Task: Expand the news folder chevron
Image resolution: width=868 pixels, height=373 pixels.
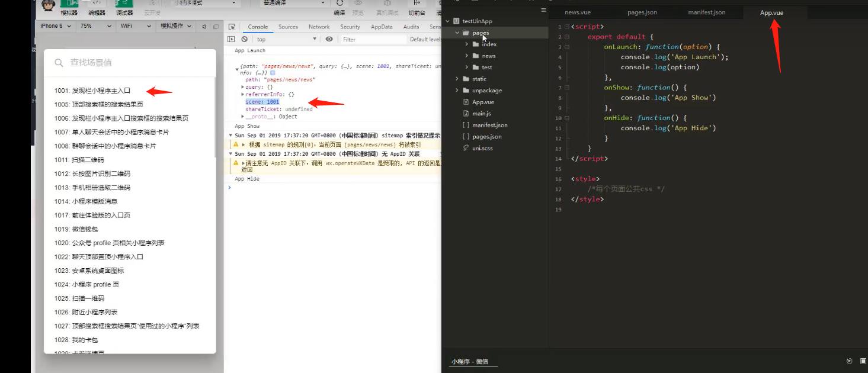Action: 467,56
